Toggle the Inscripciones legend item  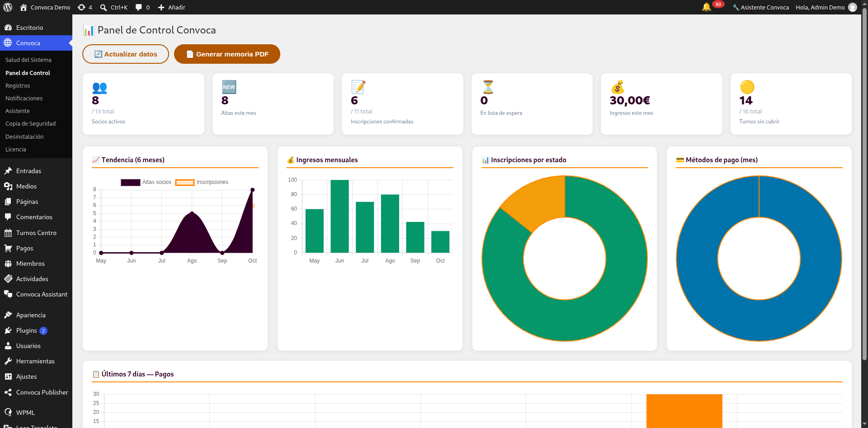tap(202, 182)
